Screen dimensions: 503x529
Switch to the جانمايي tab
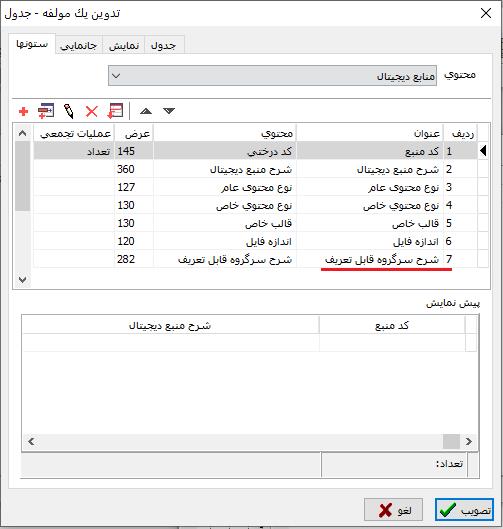tap(79, 45)
